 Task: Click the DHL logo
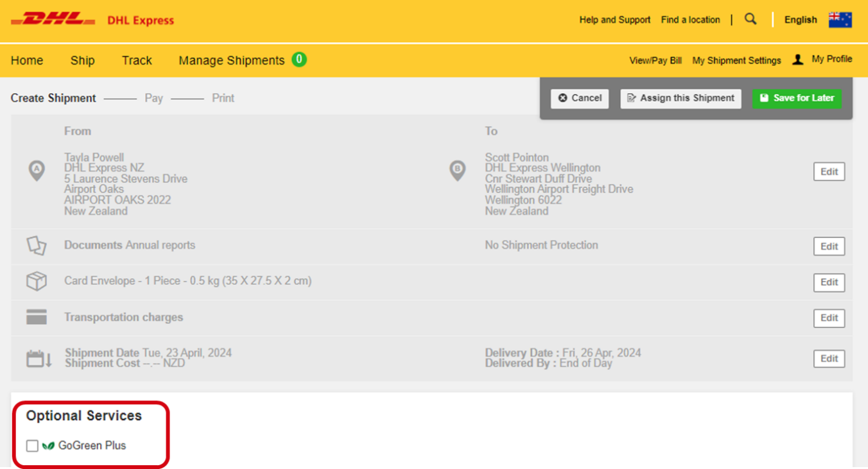pyautogui.click(x=53, y=20)
